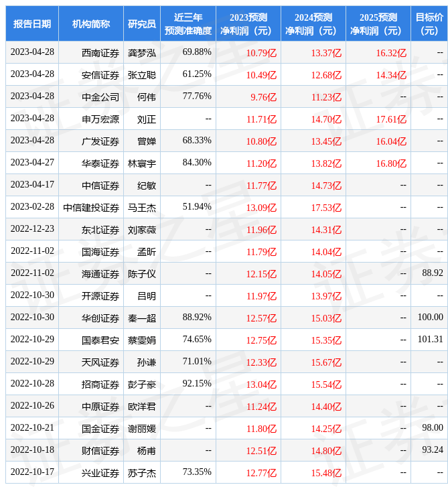This screenshot has width=448, height=489.
Task: Click 2024 profit value 17.53亿
Action: pyautogui.click(x=326, y=208)
